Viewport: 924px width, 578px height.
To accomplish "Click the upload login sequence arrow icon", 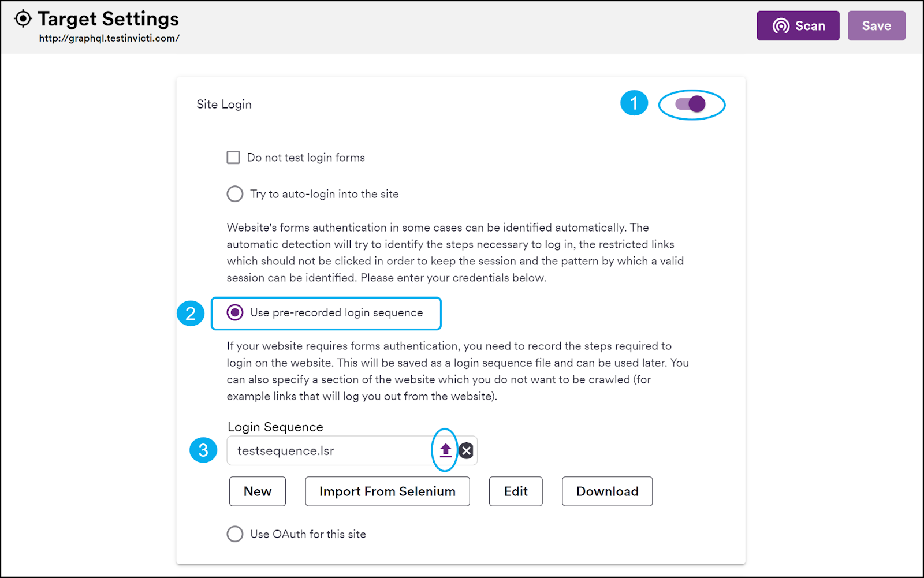I will click(x=445, y=450).
